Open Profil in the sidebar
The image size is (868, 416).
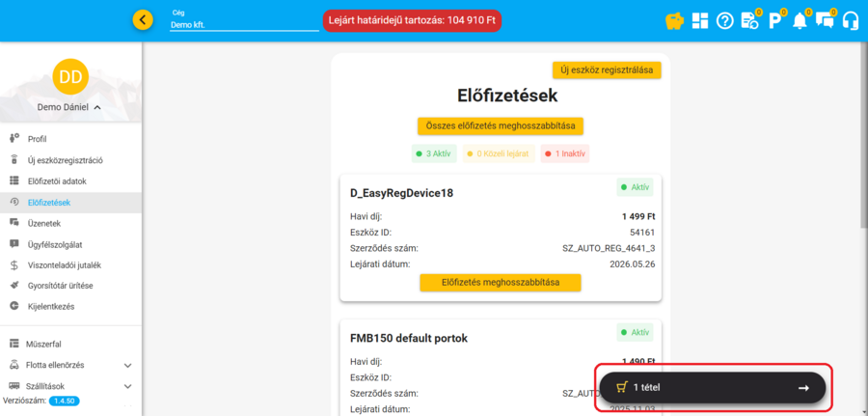37,139
